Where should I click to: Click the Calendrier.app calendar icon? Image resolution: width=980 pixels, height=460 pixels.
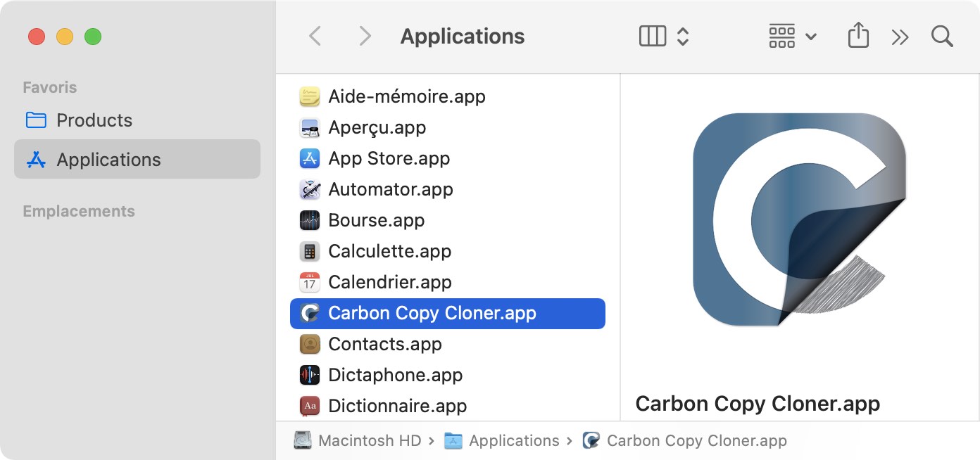pyautogui.click(x=310, y=282)
